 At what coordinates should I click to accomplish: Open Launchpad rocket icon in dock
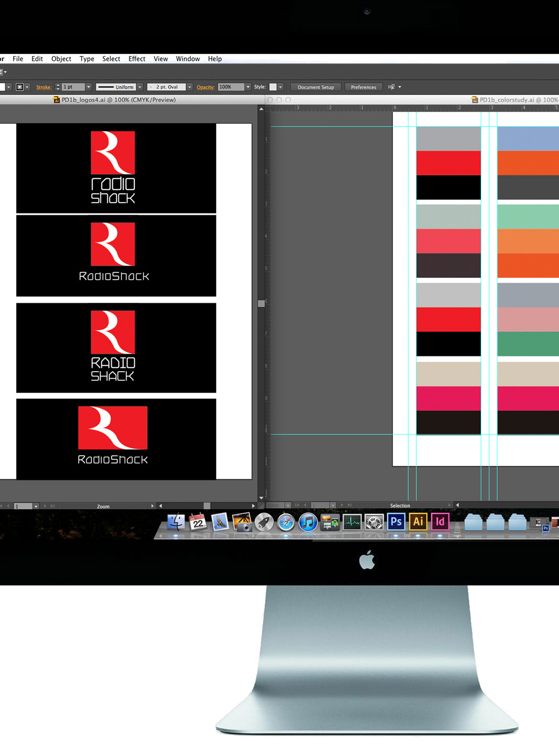[264, 522]
